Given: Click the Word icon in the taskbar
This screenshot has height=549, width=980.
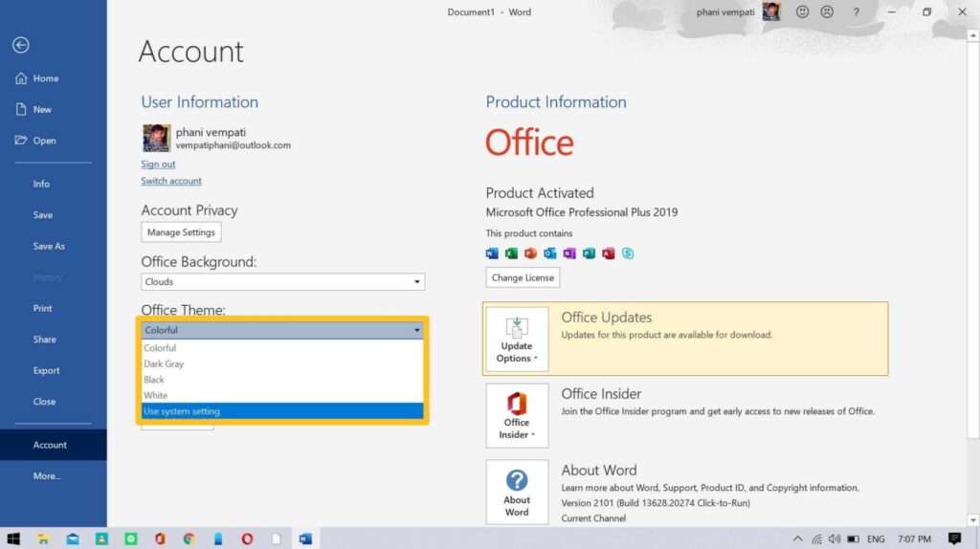Looking at the screenshot, I should click(x=305, y=538).
